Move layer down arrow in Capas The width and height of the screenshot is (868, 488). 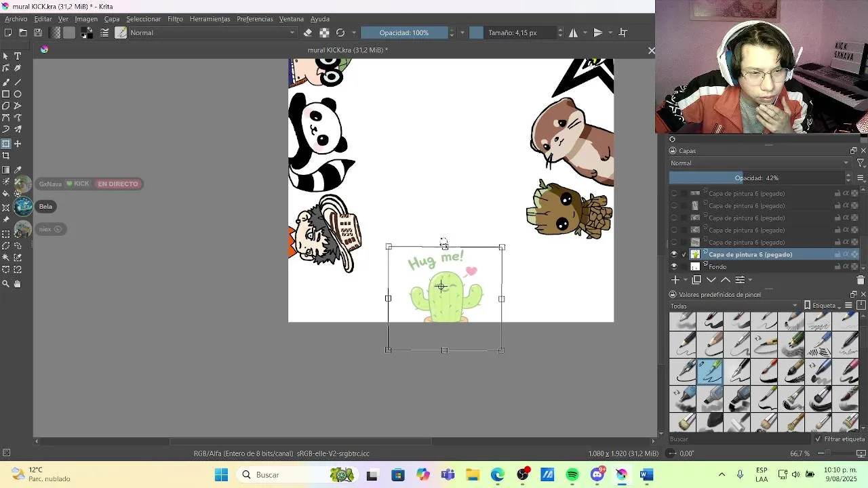[x=711, y=280]
